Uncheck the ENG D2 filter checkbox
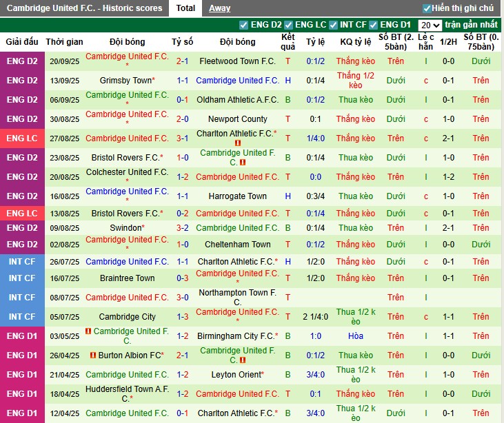Image resolution: width=504 pixels, height=423 pixels. coord(243,25)
